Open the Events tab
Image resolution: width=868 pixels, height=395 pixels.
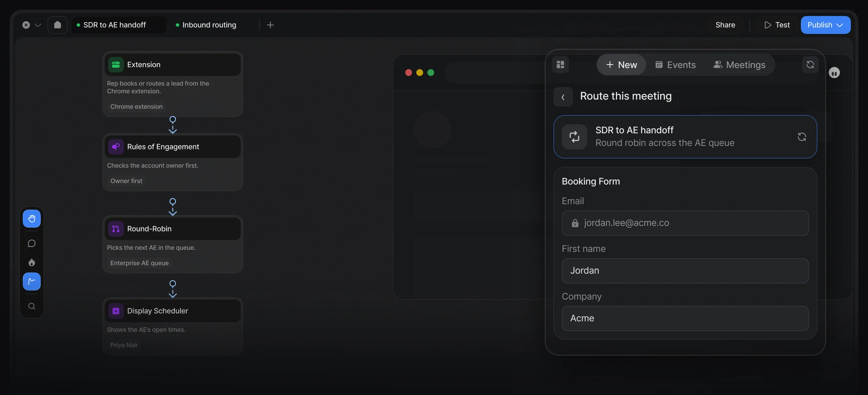coord(676,65)
